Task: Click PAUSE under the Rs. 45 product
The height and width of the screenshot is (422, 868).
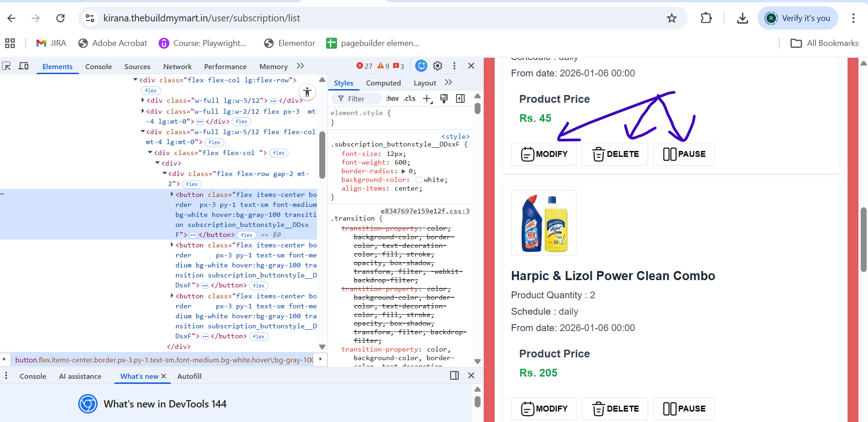Action: 684,154
